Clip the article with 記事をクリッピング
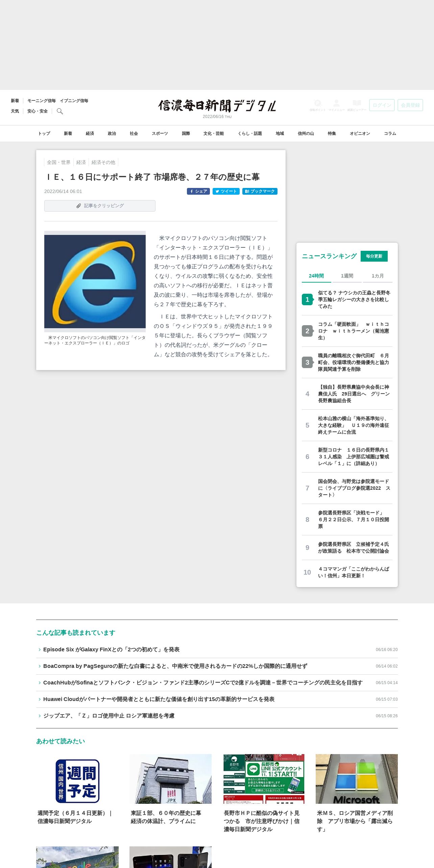The width and height of the screenshot is (434, 868). (x=100, y=206)
